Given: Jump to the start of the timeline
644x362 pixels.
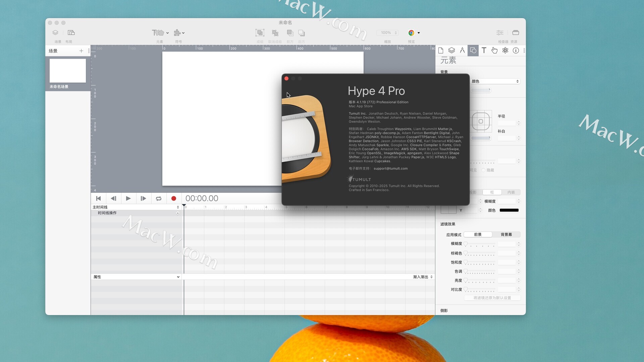Looking at the screenshot, I should 98,198.
